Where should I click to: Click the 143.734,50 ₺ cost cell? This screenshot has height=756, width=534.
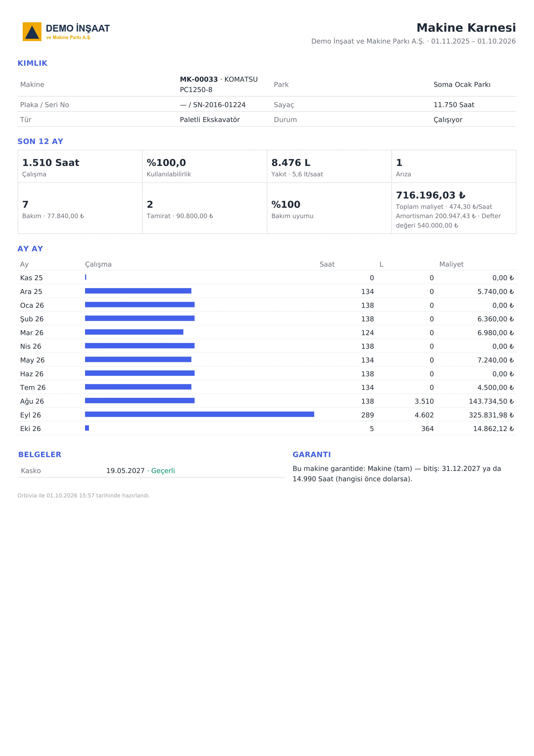pos(491,401)
